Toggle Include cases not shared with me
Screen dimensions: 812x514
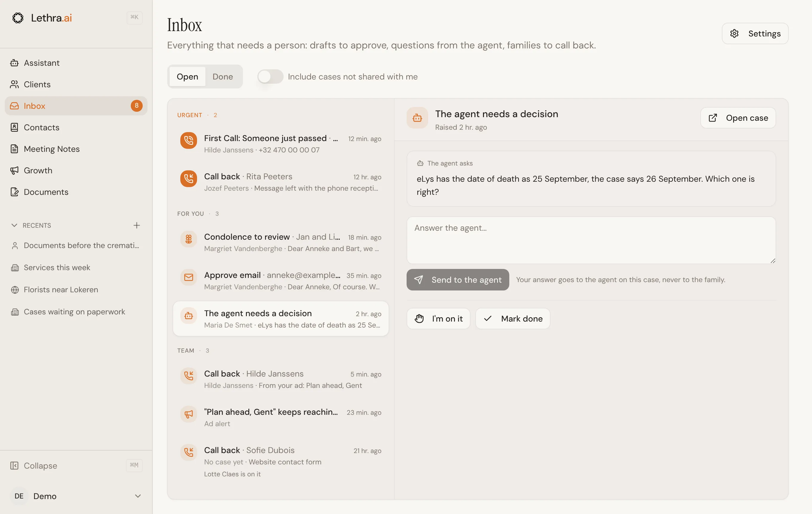[270, 77]
